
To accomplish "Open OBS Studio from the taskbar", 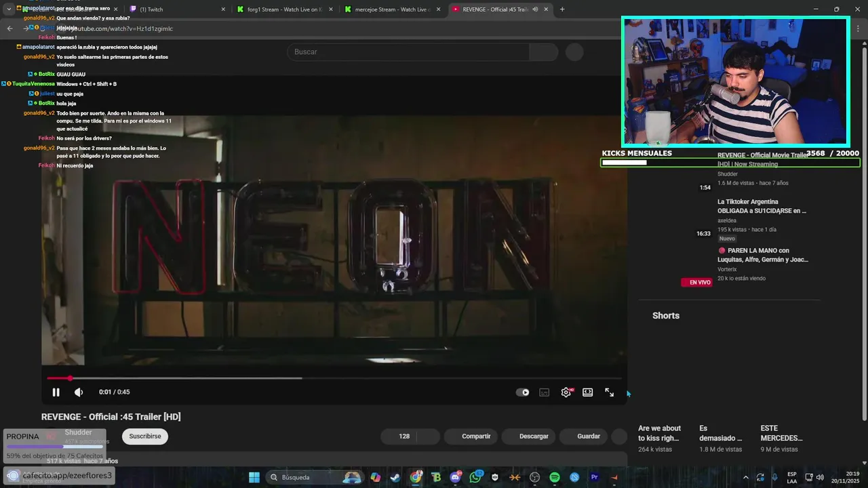I will tap(534, 477).
